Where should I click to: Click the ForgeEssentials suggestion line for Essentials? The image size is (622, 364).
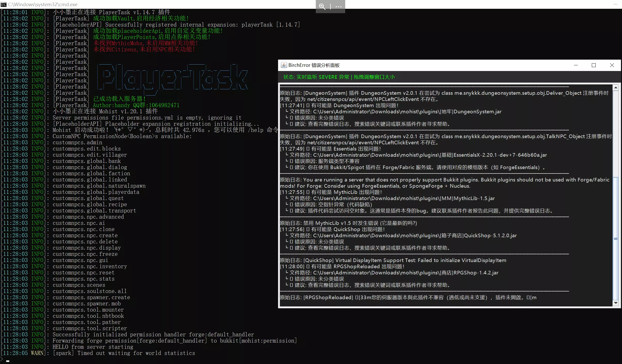415,167
